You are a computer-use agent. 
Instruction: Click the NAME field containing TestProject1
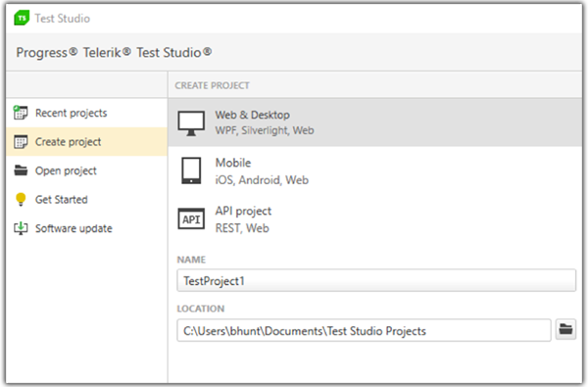point(376,280)
